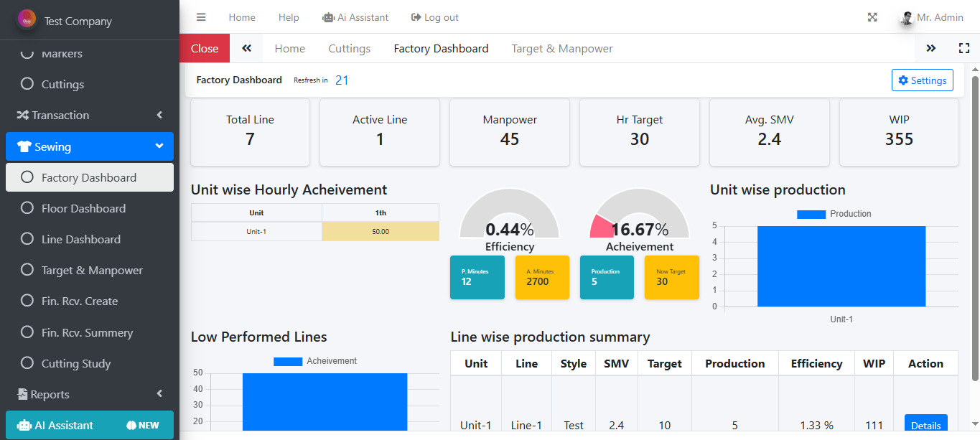Click the NEW badge on AI Assistant

tap(142, 425)
